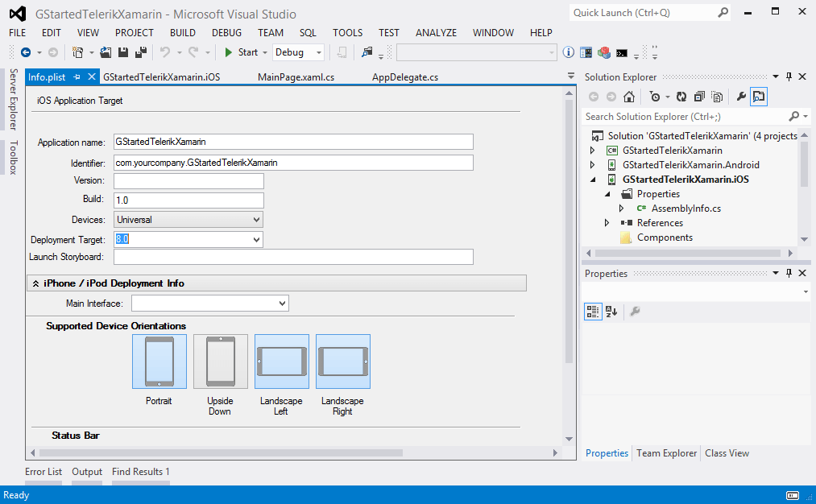The height and width of the screenshot is (504, 816).
Task: Click the Application name text field
Action: [x=293, y=142]
